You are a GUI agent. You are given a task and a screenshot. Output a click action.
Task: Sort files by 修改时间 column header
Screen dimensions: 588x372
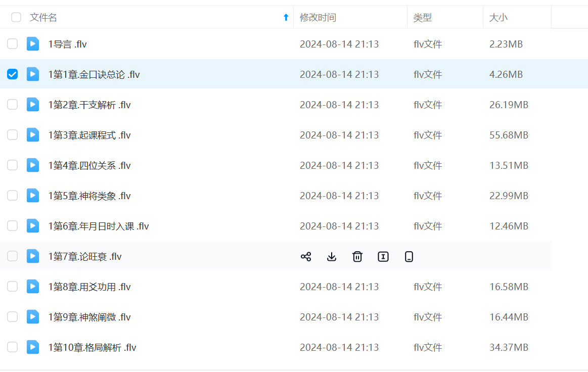[318, 18]
